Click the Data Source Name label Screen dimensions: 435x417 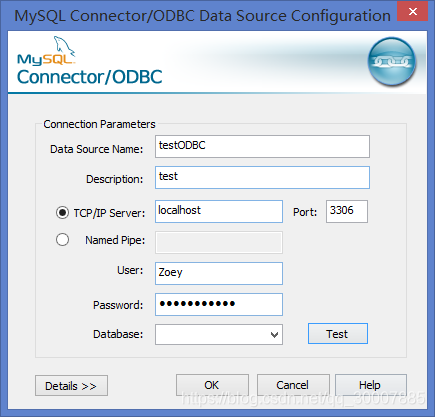(96, 149)
